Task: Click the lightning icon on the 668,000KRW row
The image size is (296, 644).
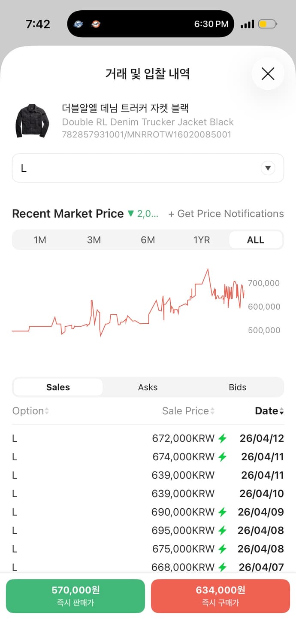Action: pos(223,567)
